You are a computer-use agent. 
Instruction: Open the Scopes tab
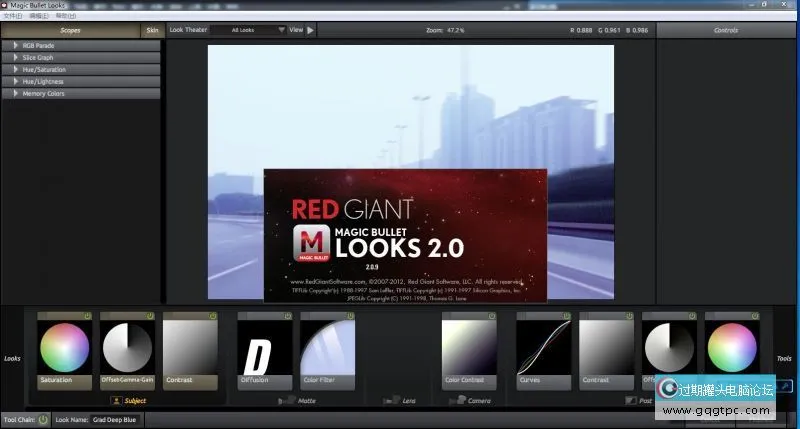click(70, 30)
